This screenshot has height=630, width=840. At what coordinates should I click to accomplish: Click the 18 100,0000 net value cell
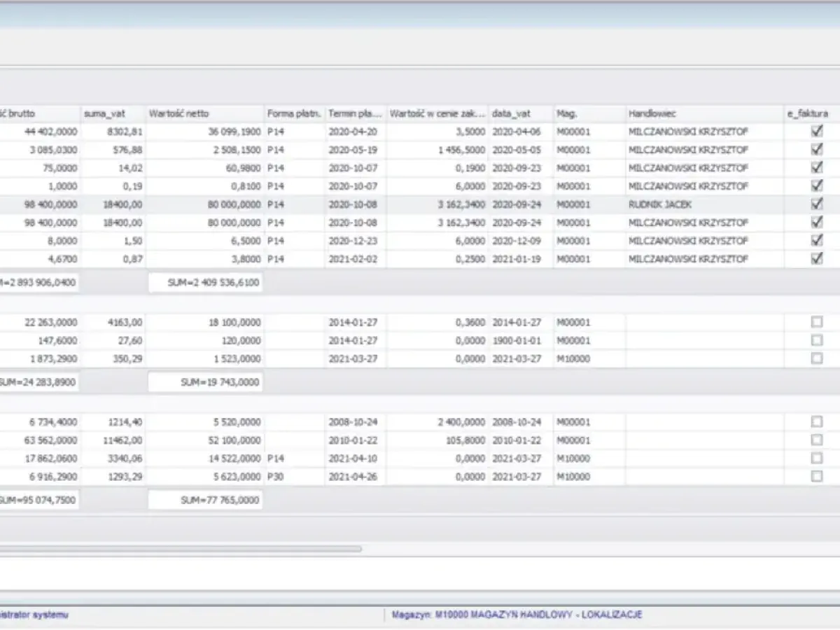tap(205, 323)
